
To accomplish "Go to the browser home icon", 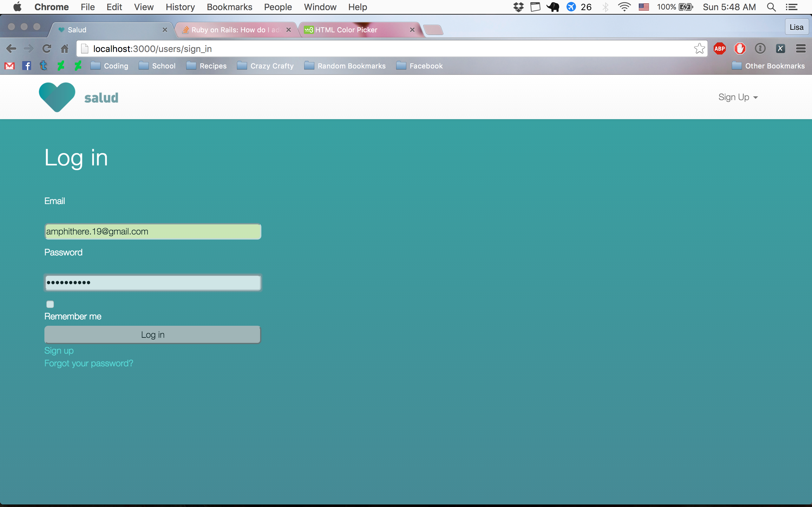I will 64,48.
